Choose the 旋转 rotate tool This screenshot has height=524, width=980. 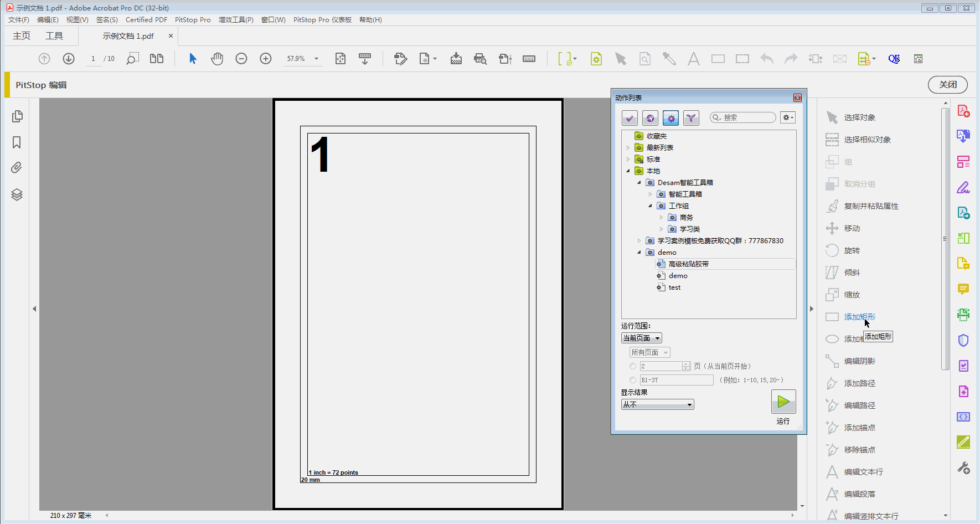852,250
